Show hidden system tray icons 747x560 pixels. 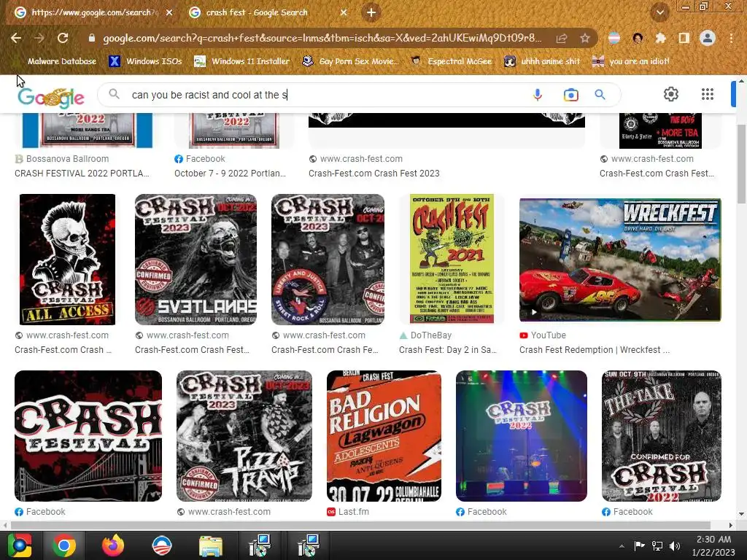coord(622,546)
